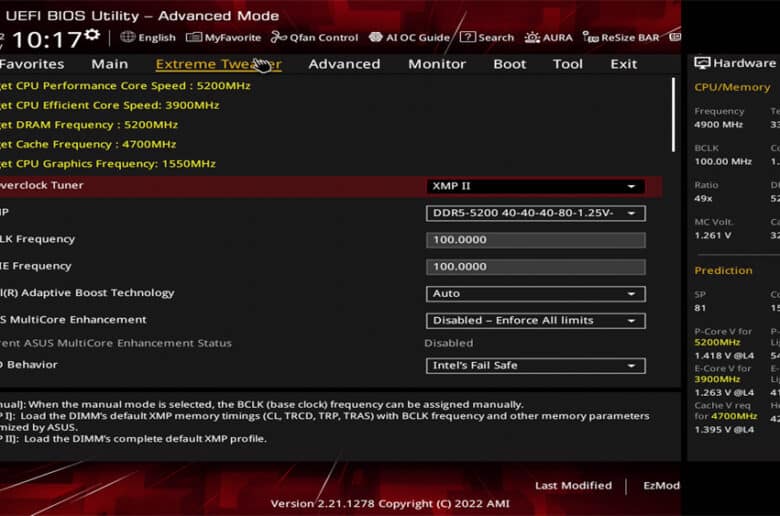Open the DDR5-5200 XMP profile dropdown
This screenshot has width=780, height=516.
click(x=536, y=213)
